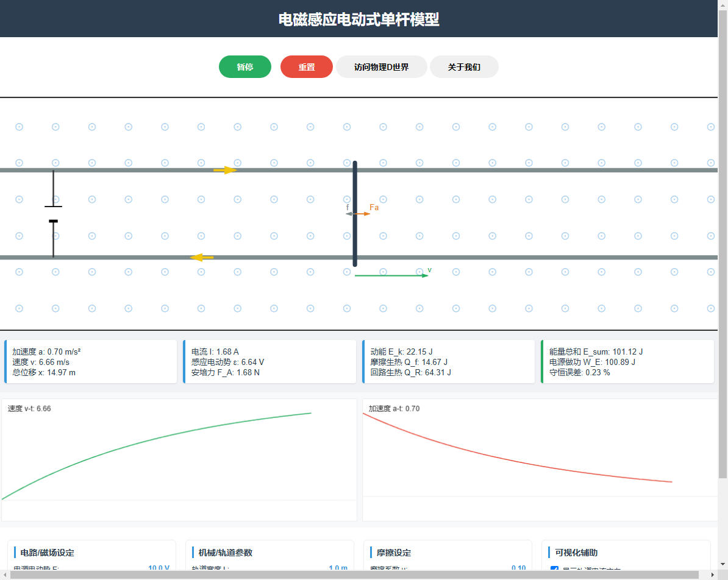Click the 能量总和 E_sum data card

[627, 362]
